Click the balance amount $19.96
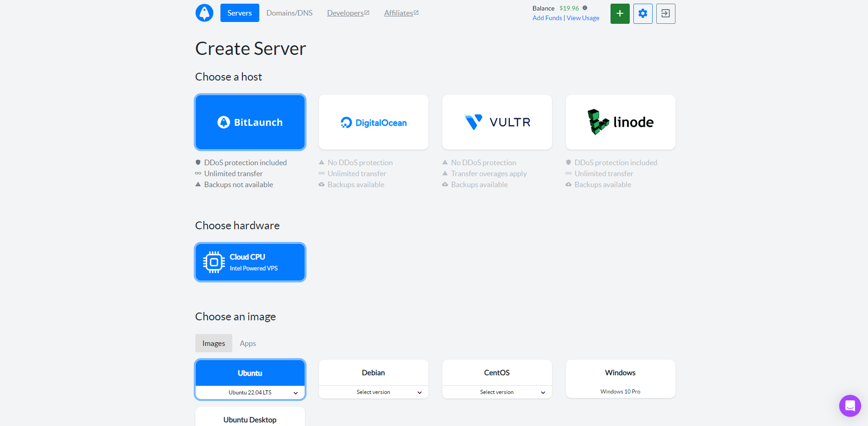This screenshot has height=426, width=868. pos(569,8)
